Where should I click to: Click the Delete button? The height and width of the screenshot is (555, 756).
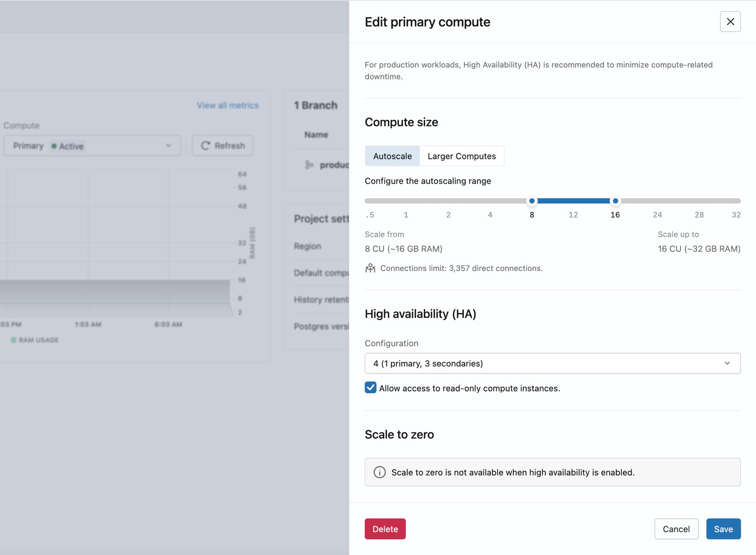pos(384,529)
